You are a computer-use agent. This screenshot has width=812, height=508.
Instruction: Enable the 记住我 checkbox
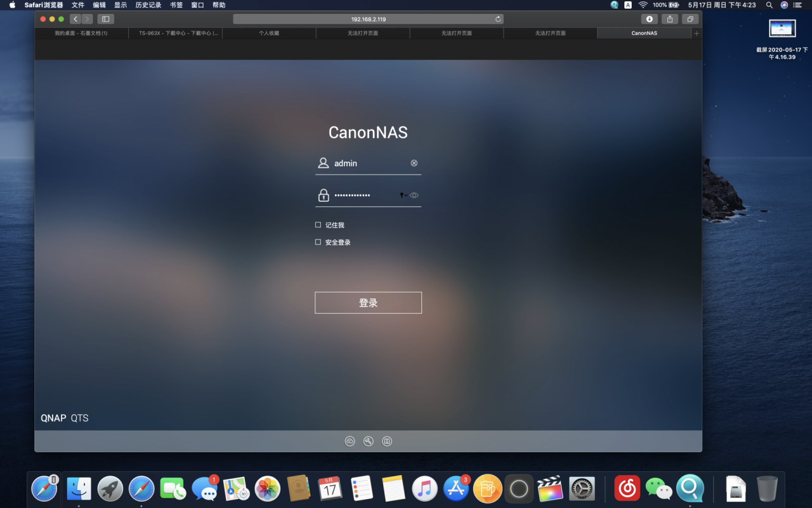318,225
